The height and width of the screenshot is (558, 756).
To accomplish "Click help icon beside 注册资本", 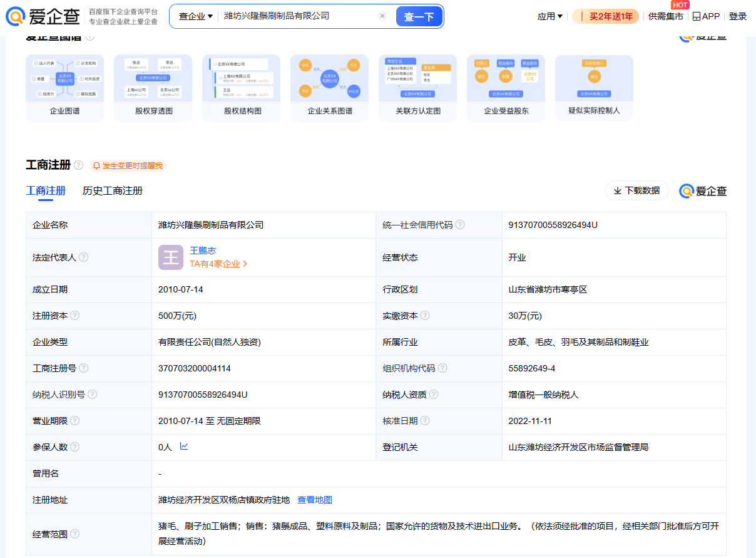I will pos(75,316).
